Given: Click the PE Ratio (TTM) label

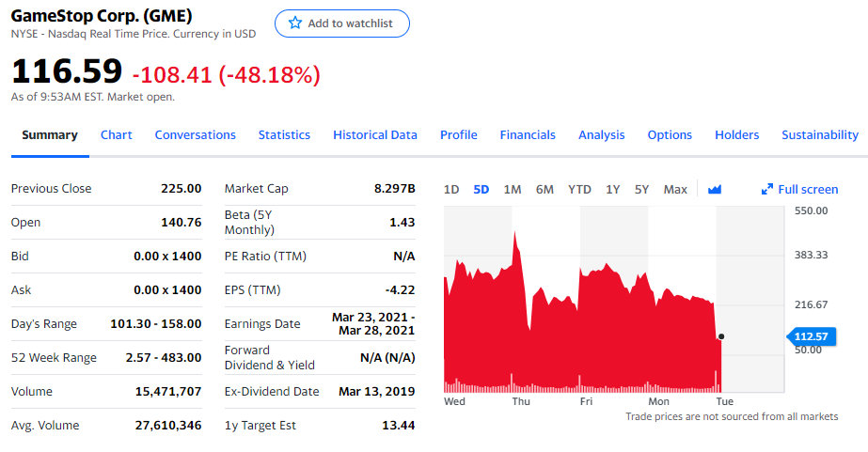Looking at the screenshot, I should click(x=265, y=256).
